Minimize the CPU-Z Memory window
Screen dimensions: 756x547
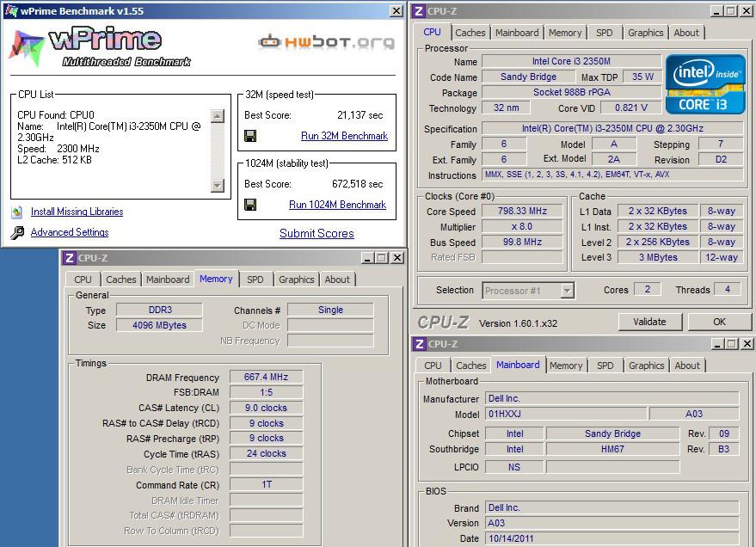pyautogui.click(x=367, y=258)
